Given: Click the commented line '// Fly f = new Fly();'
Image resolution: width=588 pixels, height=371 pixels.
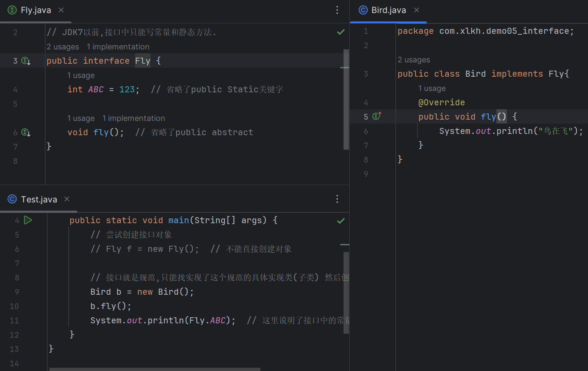Looking at the screenshot, I should (145, 249).
